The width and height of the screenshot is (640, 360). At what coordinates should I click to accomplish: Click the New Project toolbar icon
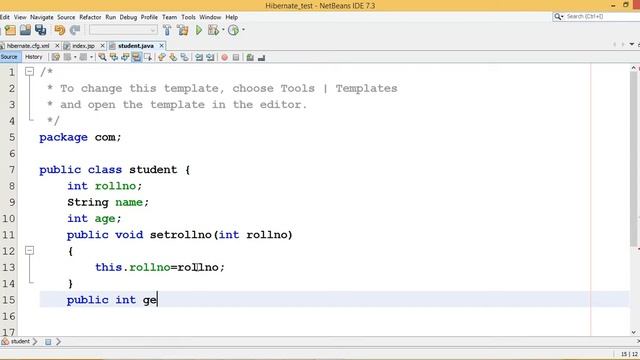pos(10,30)
